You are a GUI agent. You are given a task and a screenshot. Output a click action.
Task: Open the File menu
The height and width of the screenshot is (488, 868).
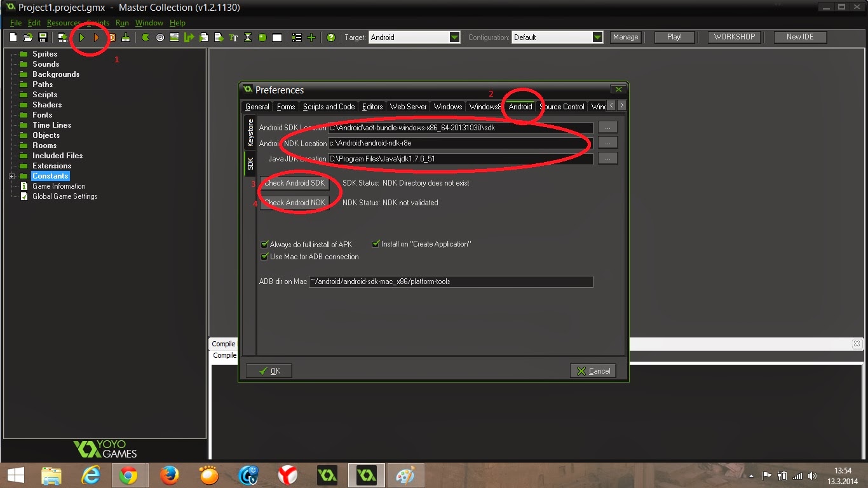click(x=16, y=23)
